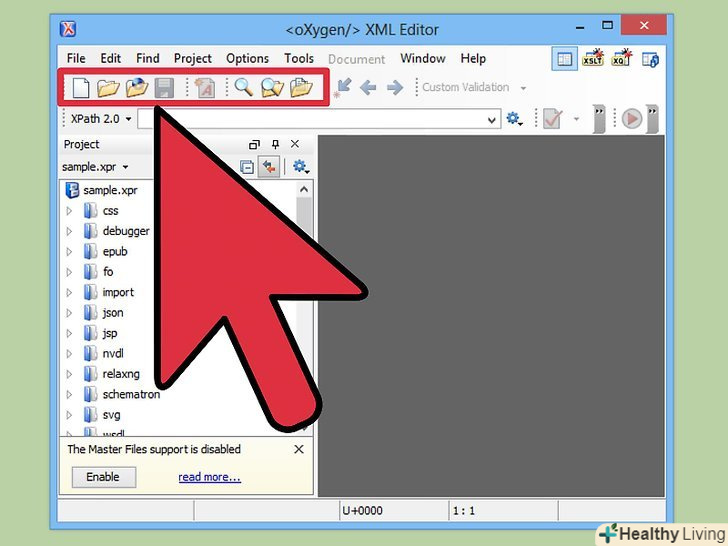Open the File menu
The height and width of the screenshot is (546, 728).
point(76,58)
